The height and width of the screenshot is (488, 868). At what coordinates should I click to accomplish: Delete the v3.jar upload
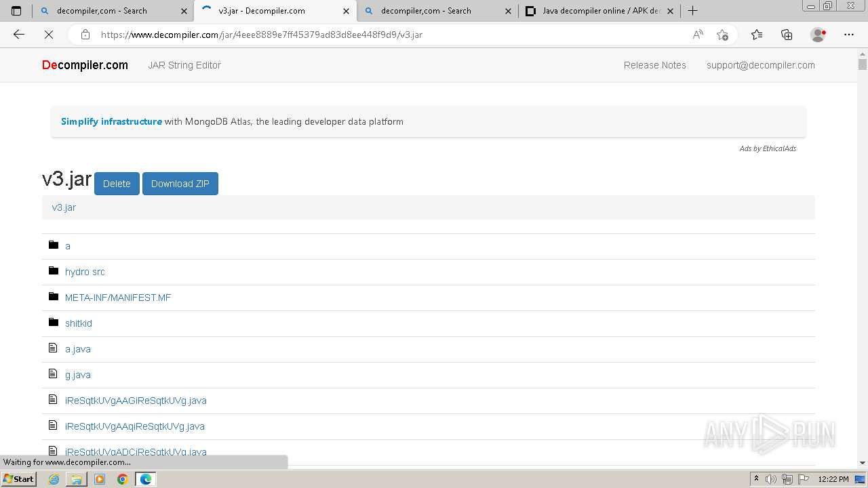[117, 184]
